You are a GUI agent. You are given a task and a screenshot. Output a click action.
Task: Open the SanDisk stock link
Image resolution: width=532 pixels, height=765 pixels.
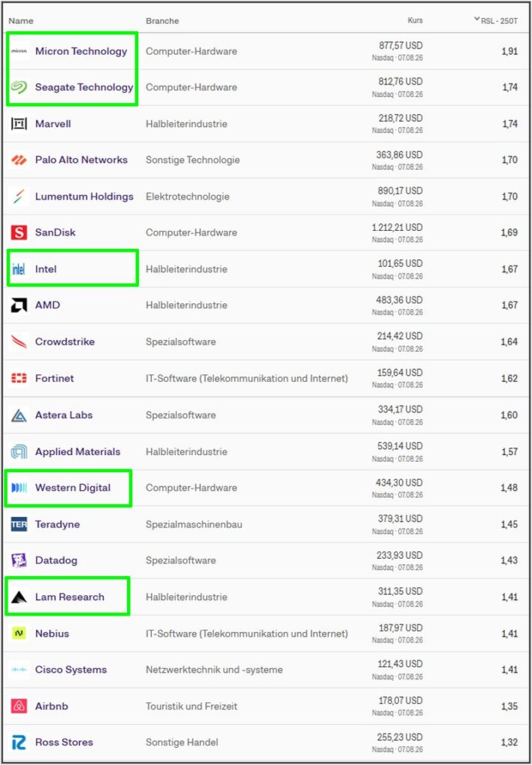coord(55,233)
